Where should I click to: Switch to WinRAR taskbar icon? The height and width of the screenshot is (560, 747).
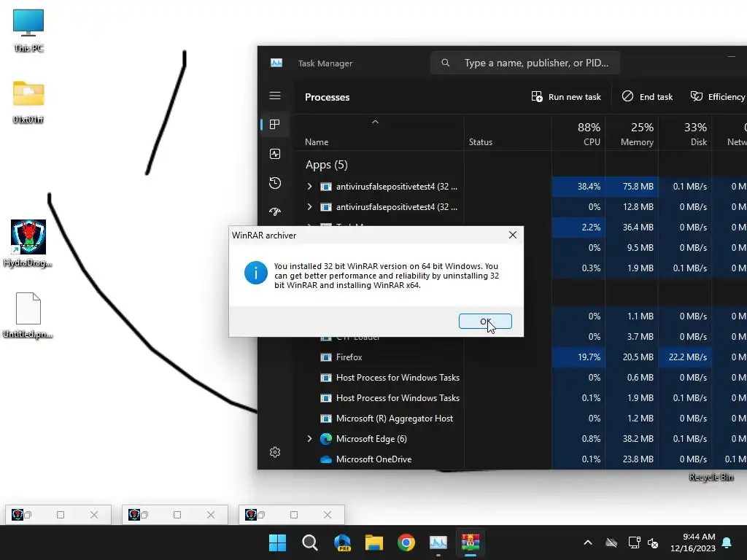point(471,542)
